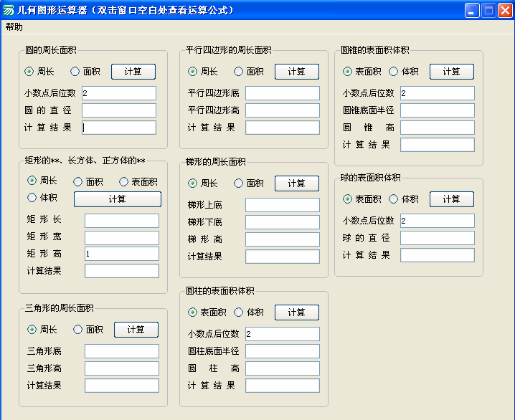Select 周长 radio in 平行四边形 group
The image size is (515, 420).
tap(192, 72)
